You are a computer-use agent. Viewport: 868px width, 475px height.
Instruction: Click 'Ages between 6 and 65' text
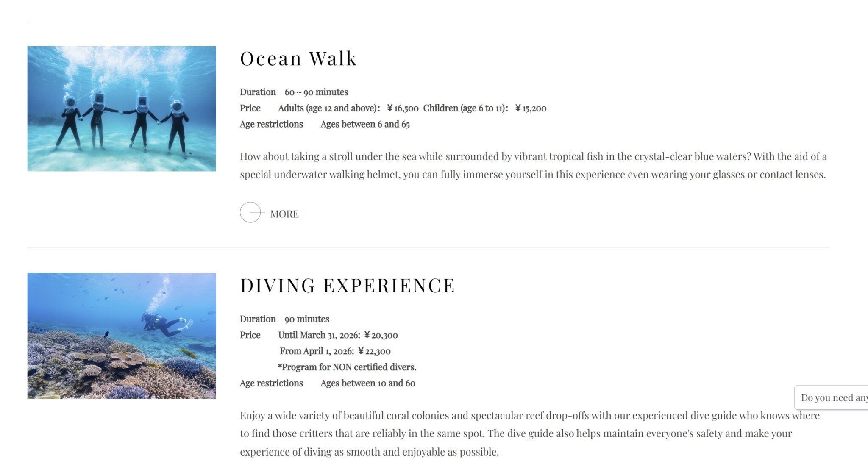pos(365,124)
